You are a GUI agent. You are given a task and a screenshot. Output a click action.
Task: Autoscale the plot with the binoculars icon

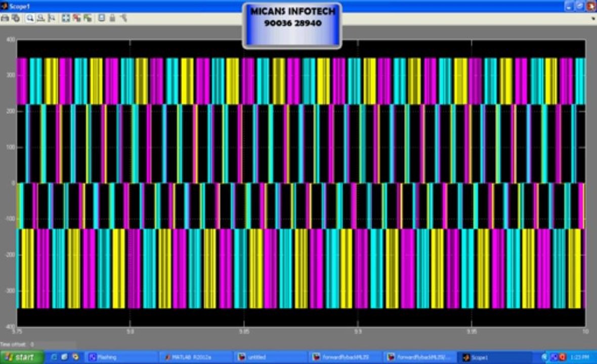(65, 18)
